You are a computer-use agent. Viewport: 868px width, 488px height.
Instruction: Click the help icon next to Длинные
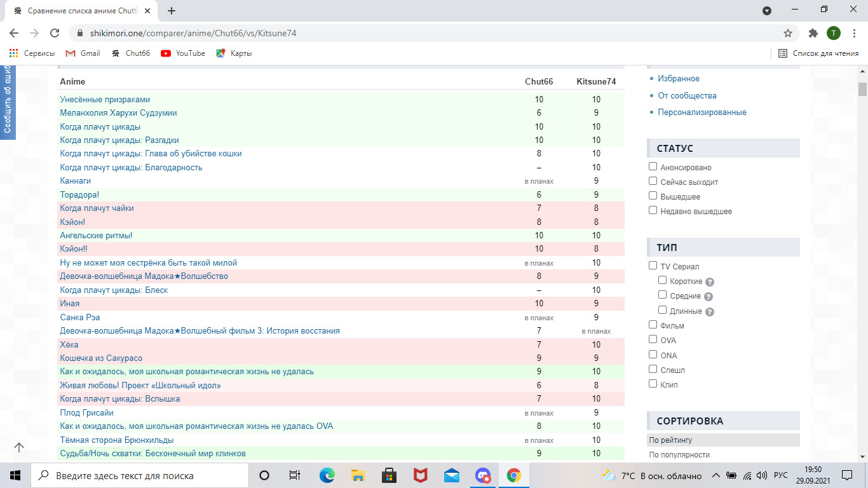tap(710, 312)
